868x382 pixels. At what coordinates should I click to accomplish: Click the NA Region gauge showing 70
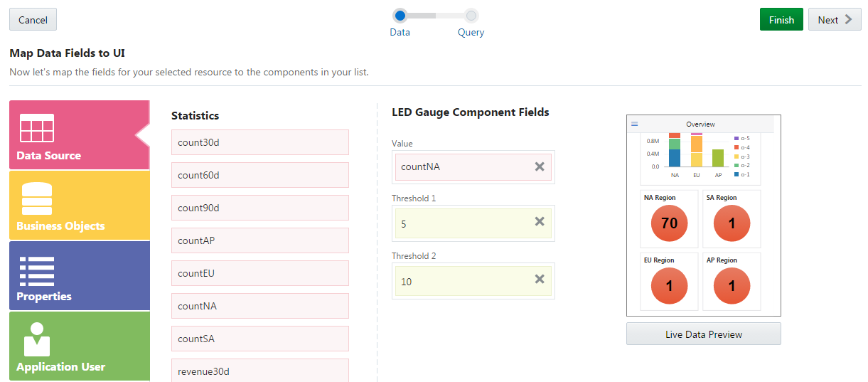(x=669, y=223)
